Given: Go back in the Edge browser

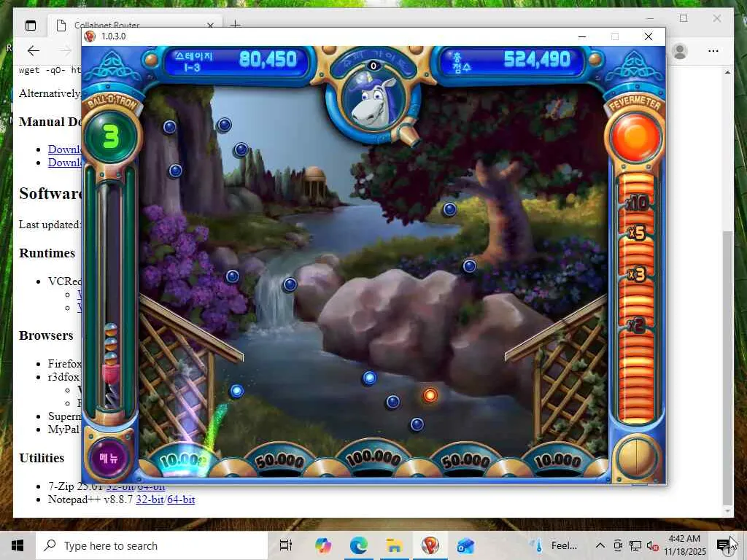Looking at the screenshot, I should [x=34, y=51].
